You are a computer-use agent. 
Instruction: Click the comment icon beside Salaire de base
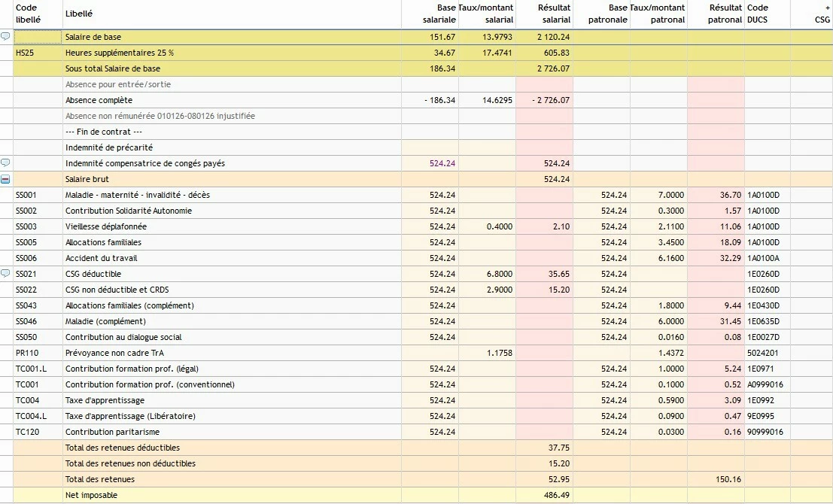5,37
